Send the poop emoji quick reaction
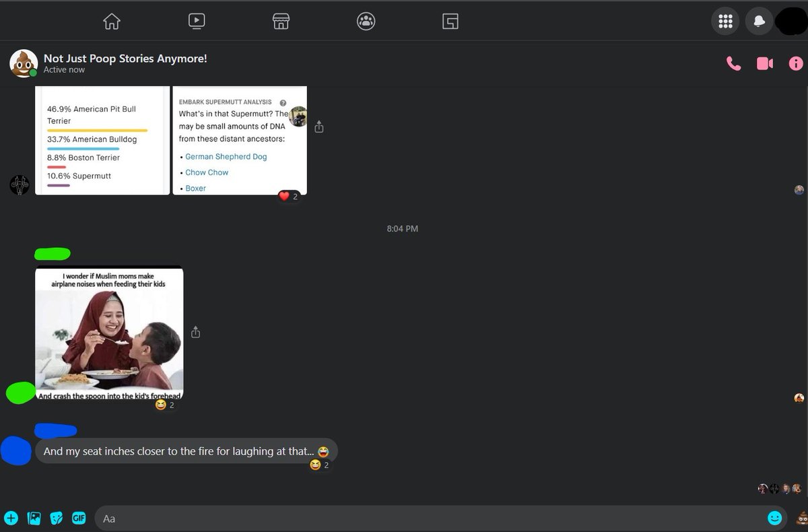808x532 pixels. 801,518
